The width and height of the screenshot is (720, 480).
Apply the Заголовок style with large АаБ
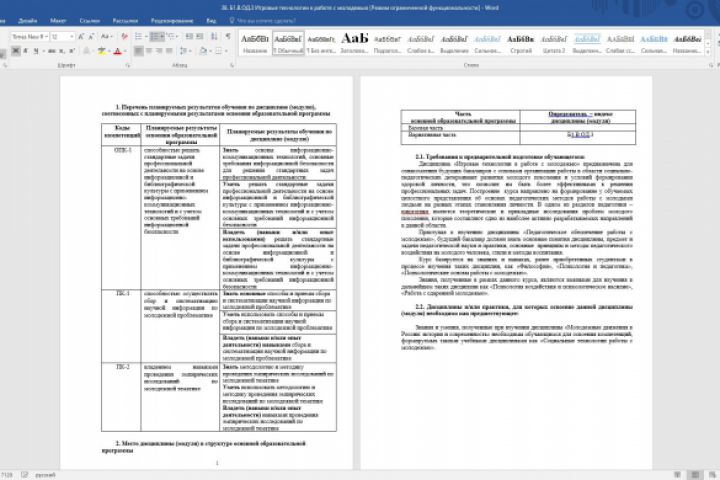pos(354,44)
